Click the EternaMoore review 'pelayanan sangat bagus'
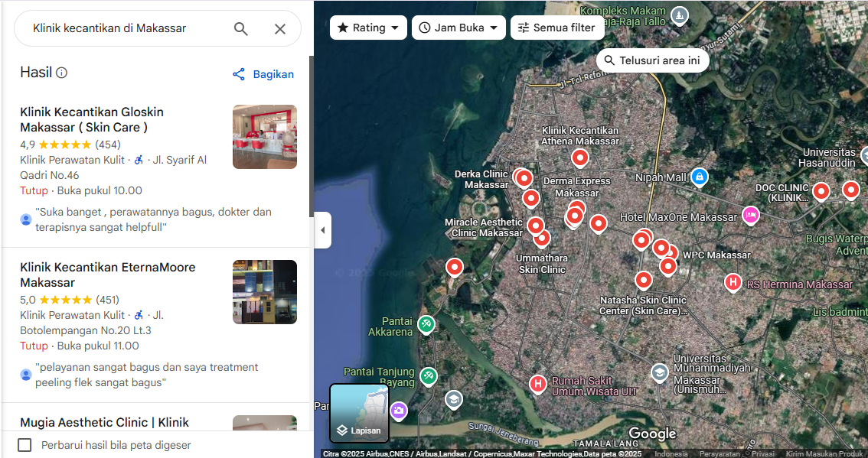Image resolution: width=868 pixels, height=458 pixels. coord(147,375)
